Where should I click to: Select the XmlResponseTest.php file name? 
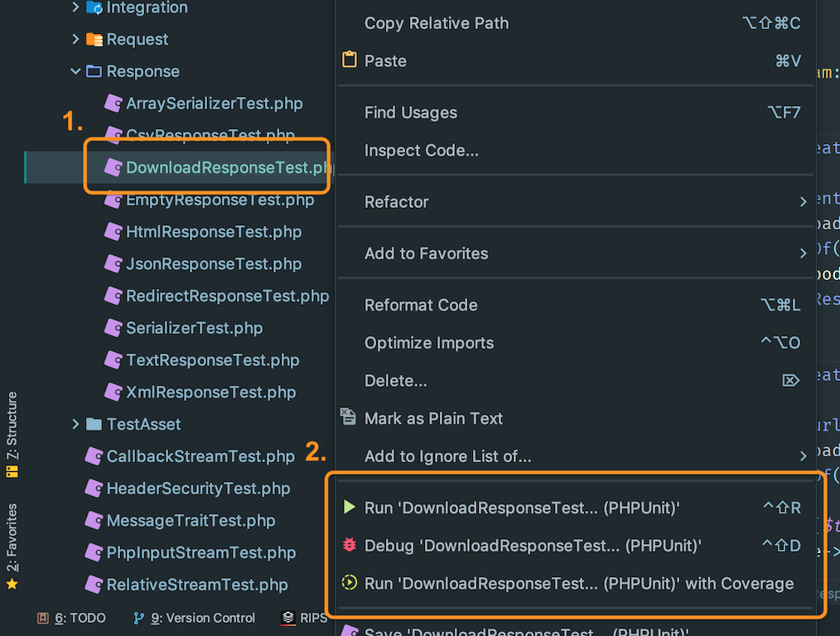210,393
